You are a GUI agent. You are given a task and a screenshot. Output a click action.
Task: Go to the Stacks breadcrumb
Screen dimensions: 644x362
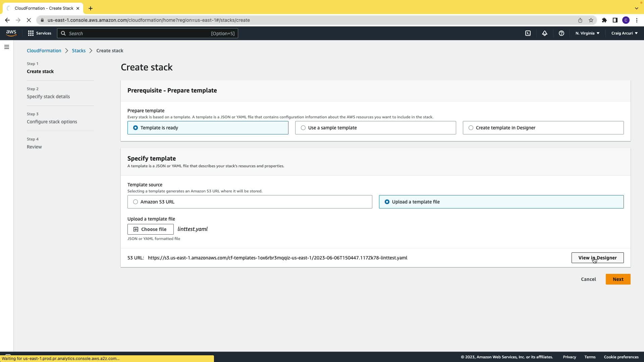click(78, 51)
